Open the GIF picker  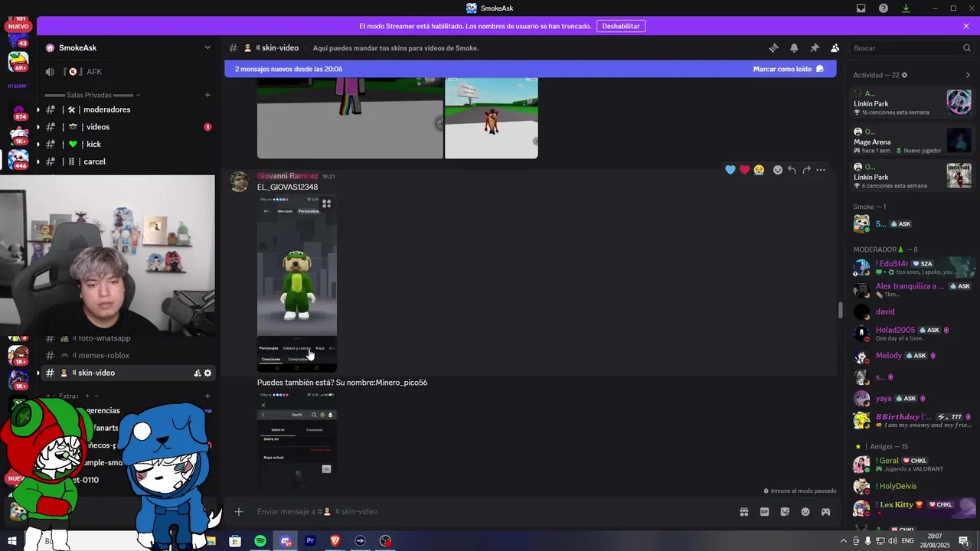(x=764, y=511)
